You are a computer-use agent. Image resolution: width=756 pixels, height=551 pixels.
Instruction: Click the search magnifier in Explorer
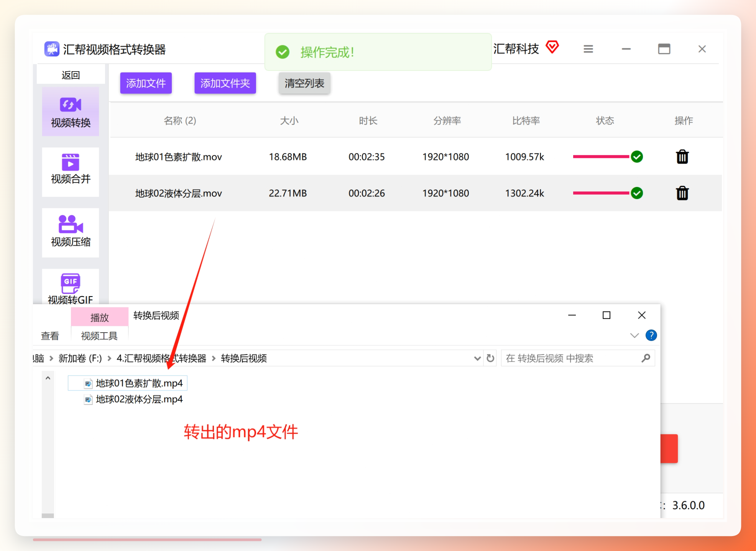click(x=646, y=358)
